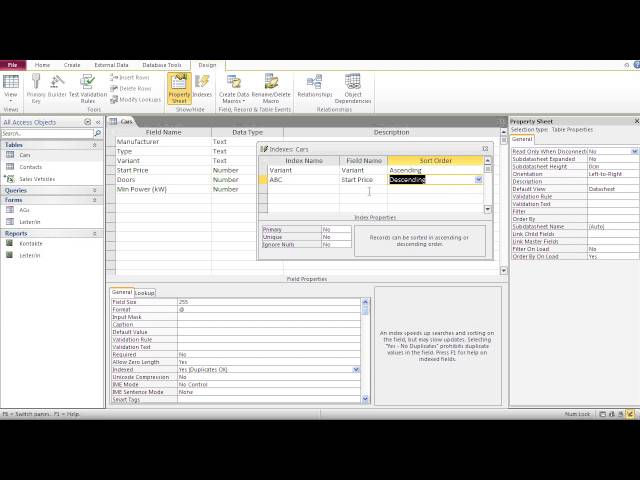Close the Indexes: Cars dialog

(x=485, y=149)
